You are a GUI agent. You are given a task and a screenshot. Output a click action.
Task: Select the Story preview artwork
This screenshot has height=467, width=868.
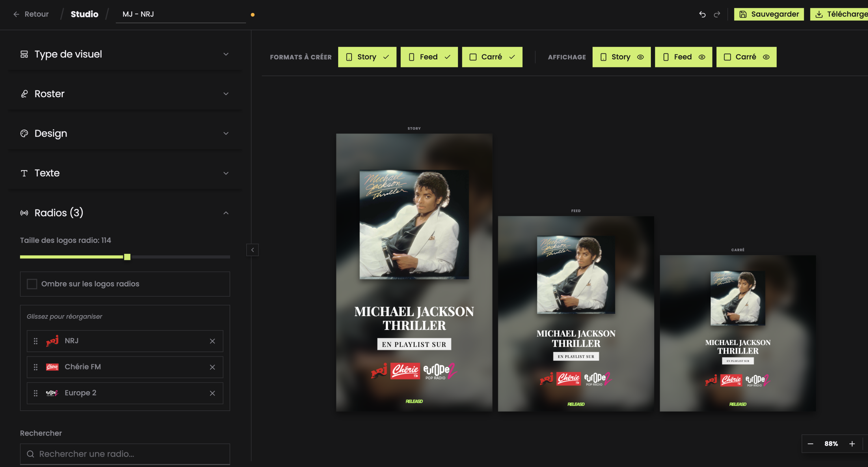[414, 273]
